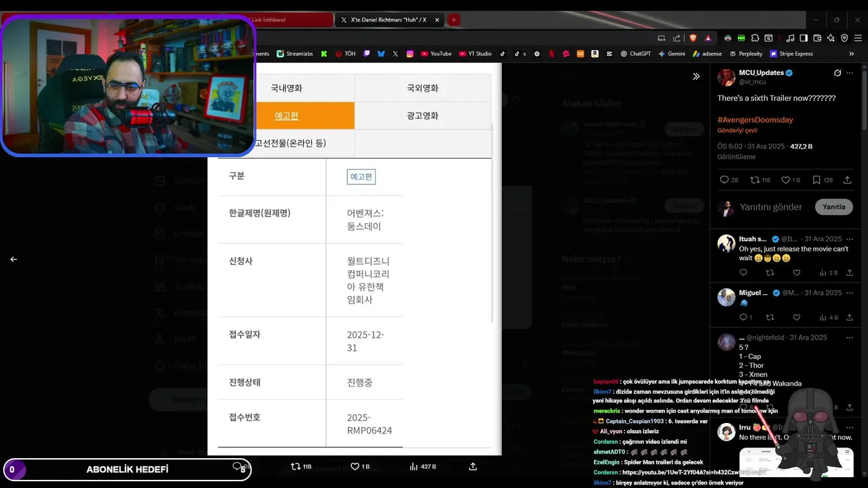Open the ChatGPT bookmark

pos(635,54)
